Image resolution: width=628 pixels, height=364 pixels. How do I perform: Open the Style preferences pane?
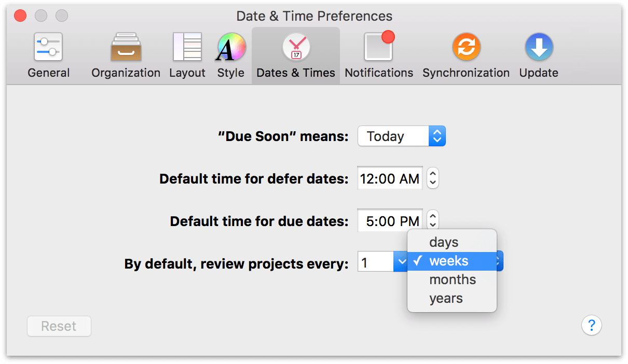[x=231, y=55]
